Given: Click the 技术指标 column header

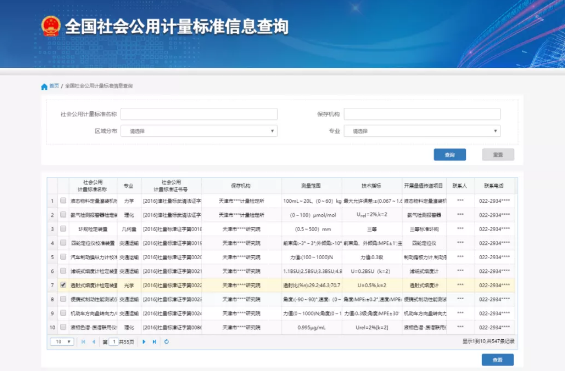Looking at the screenshot, I should point(372,186).
